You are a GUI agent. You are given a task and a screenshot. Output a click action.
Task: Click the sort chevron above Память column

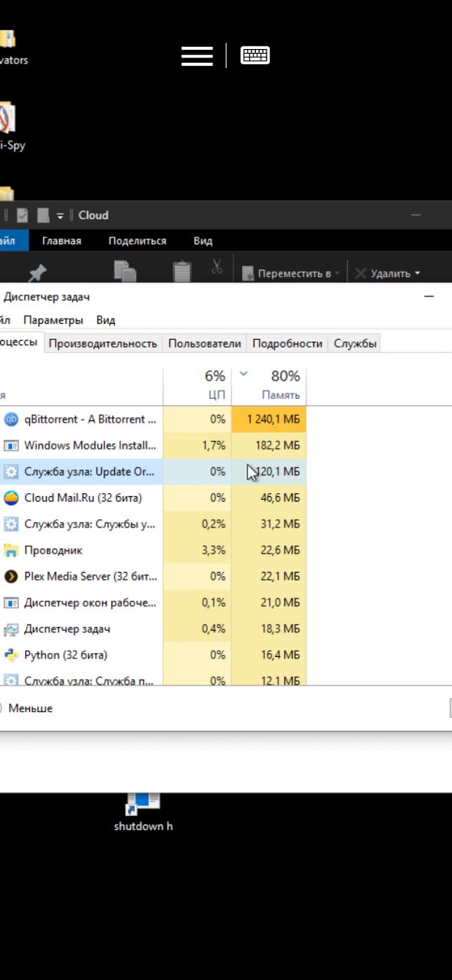(244, 374)
